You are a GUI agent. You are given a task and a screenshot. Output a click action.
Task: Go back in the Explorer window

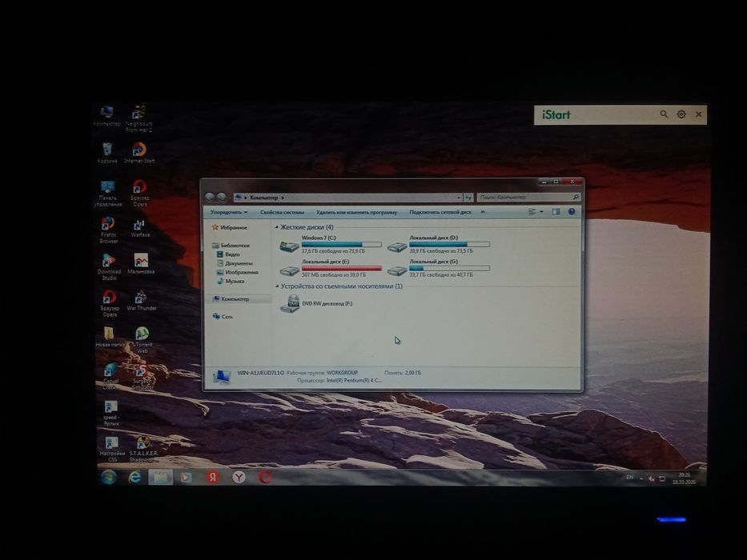[x=209, y=197]
